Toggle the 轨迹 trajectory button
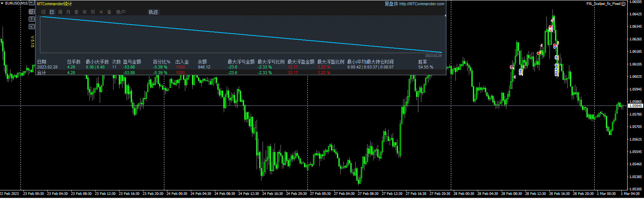Image resolution: width=644 pixels, height=199 pixels. pos(153,12)
